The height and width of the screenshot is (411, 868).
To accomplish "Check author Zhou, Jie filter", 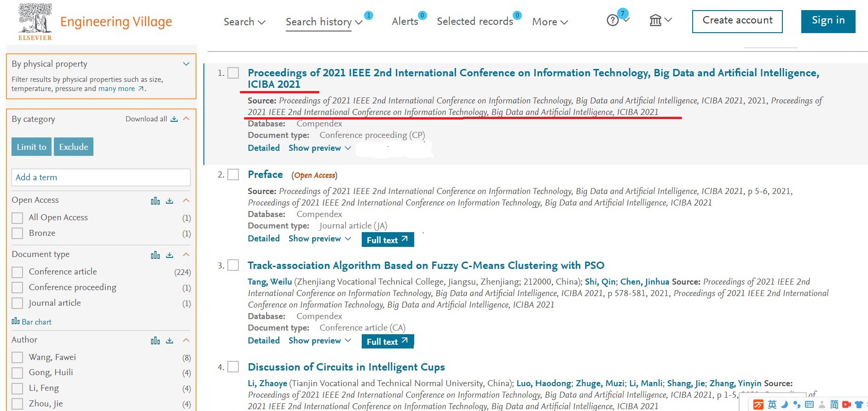I will (17, 404).
